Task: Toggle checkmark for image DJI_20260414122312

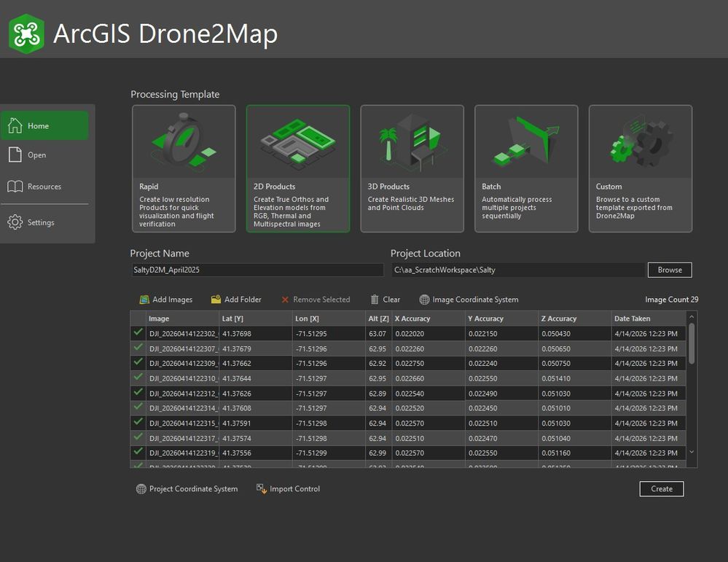Action: (138, 392)
